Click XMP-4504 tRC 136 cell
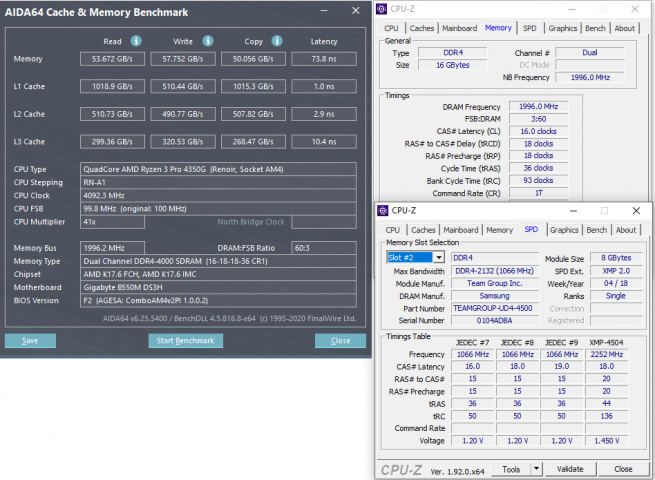The height and width of the screenshot is (480, 655). pyautogui.click(x=607, y=416)
